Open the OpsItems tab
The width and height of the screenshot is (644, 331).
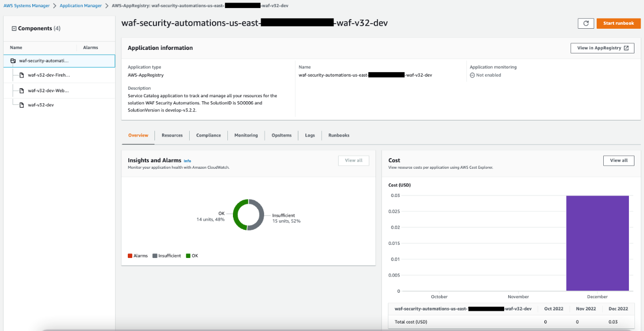(281, 135)
